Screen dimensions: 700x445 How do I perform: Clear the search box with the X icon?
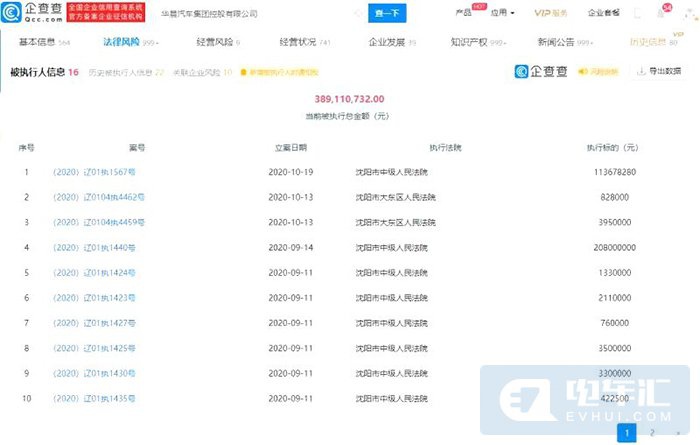pyautogui.click(x=358, y=13)
